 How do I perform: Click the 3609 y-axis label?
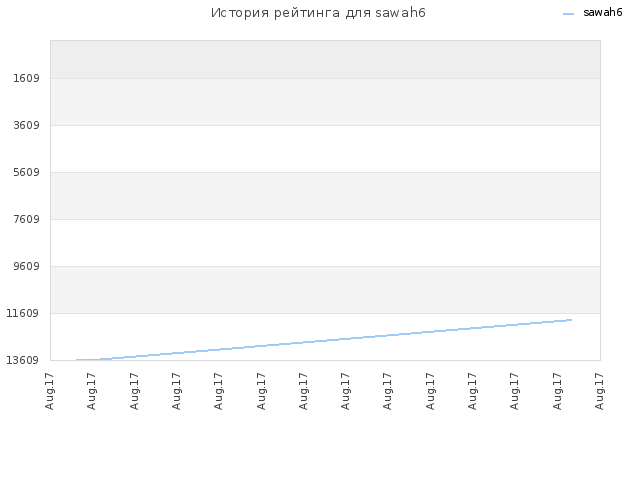click(26, 125)
